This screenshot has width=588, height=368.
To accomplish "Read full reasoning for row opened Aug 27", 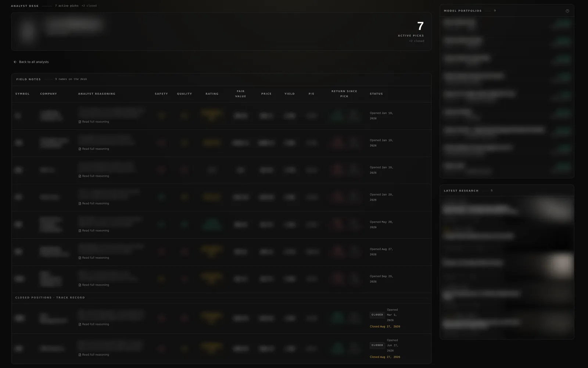I will [94, 258].
